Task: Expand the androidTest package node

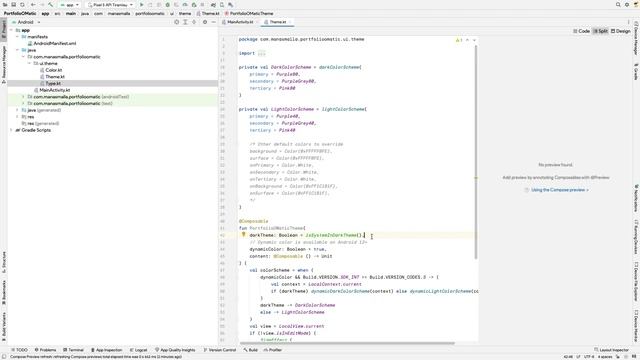Action: coord(23,97)
